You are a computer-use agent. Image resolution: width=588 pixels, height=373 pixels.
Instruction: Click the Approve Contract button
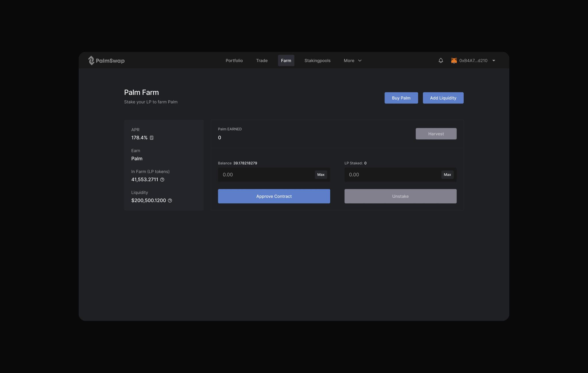coord(274,196)
